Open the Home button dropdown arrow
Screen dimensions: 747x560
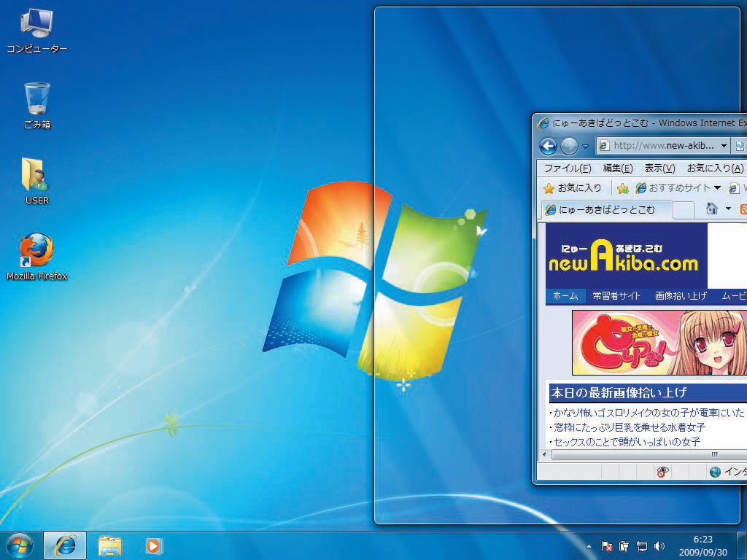(728, 209)
